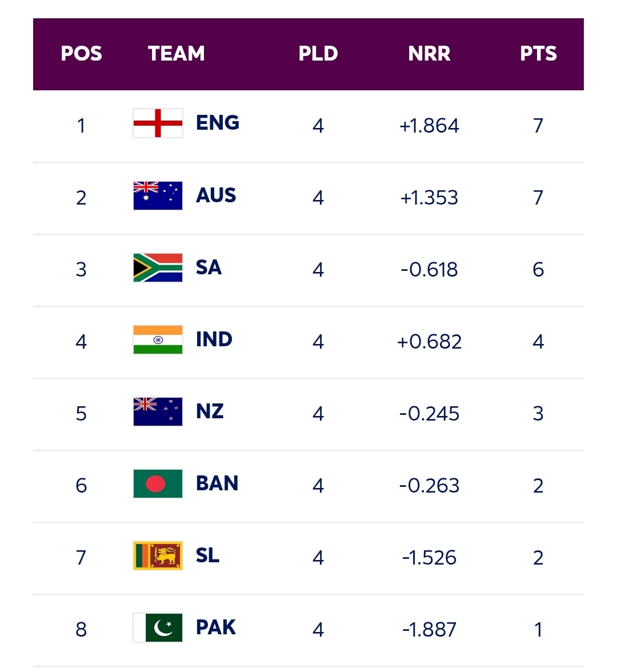Click the Australia flag icon
The height and width of the screenshot is (672, 617).
coord(158,196)
